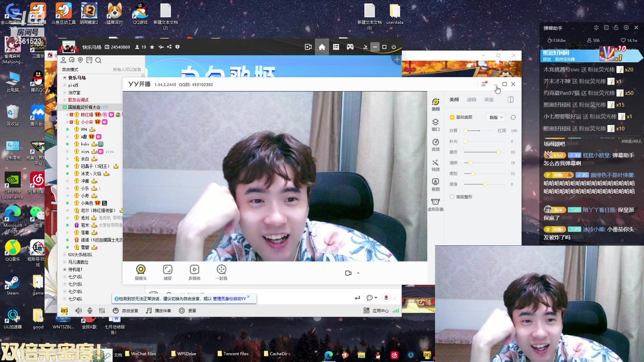
Task: Click the 管理员身份启动YY link
Action: tap(229, 299)
